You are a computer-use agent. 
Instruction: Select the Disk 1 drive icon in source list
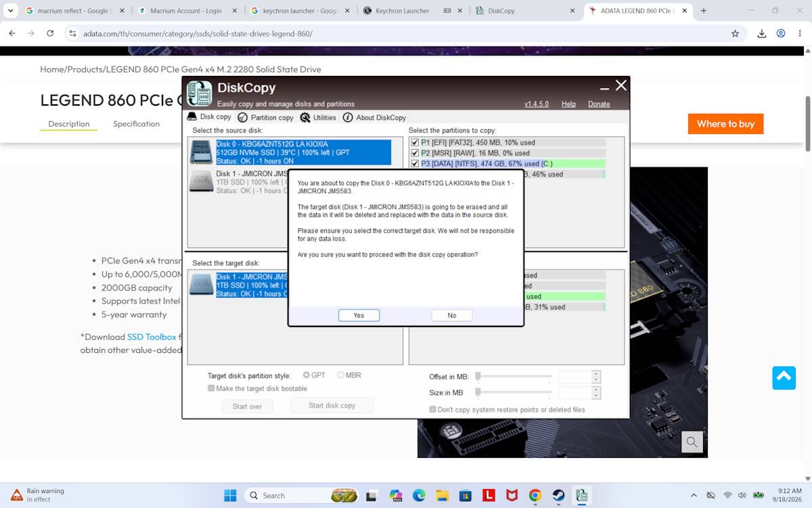click(201, 182)
